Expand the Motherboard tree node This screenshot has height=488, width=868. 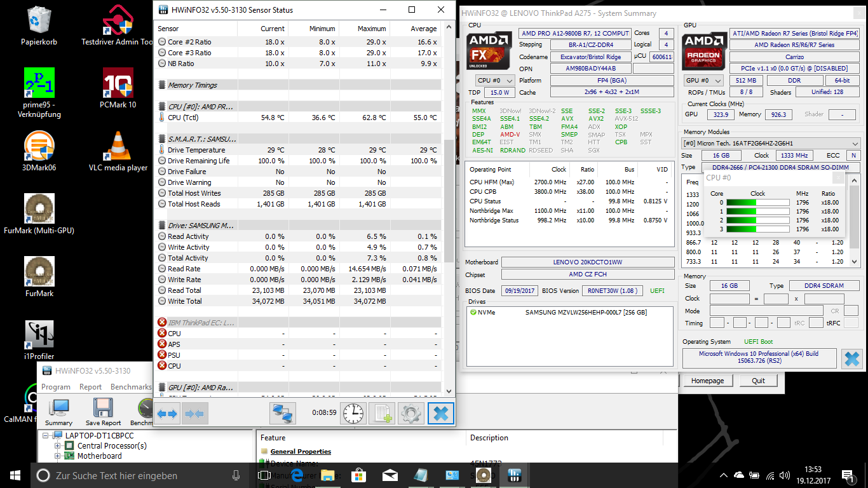pyautogui.click(x=58, y=456)
